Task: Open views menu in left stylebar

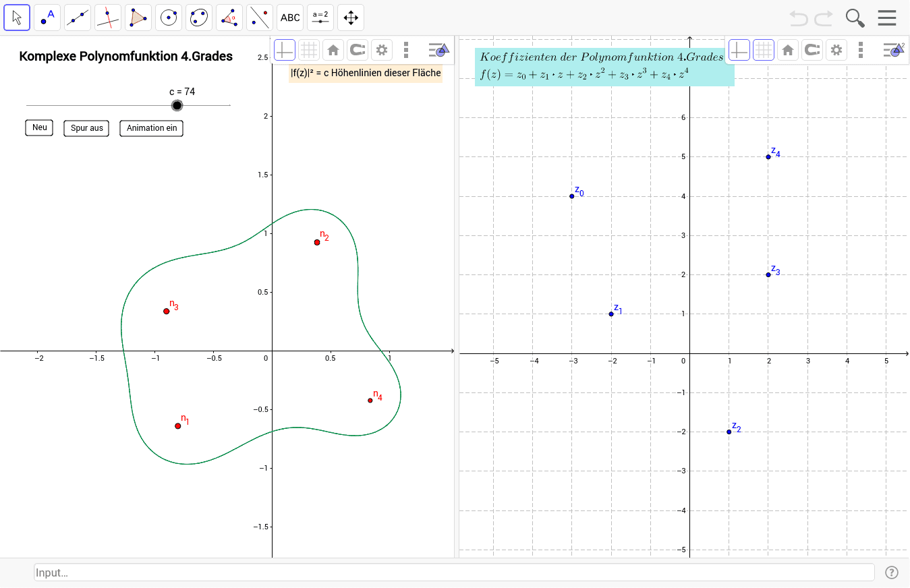Action: 438,49
